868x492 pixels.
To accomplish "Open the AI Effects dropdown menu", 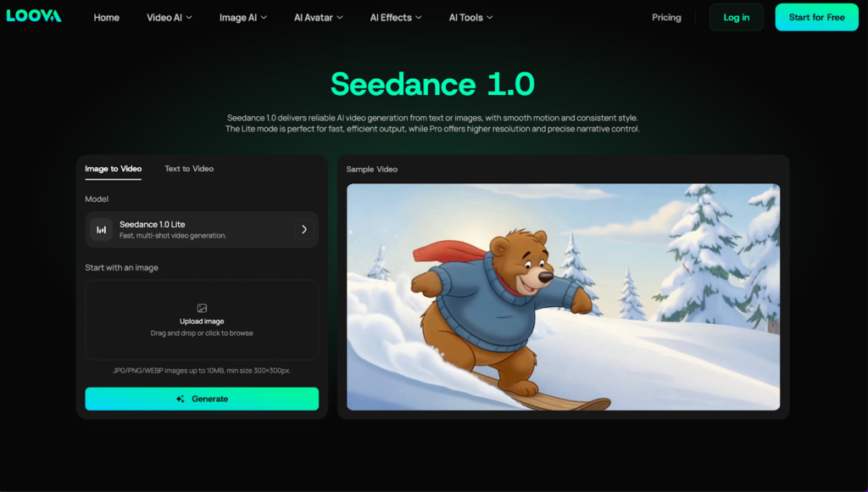I will pos(396,18).
